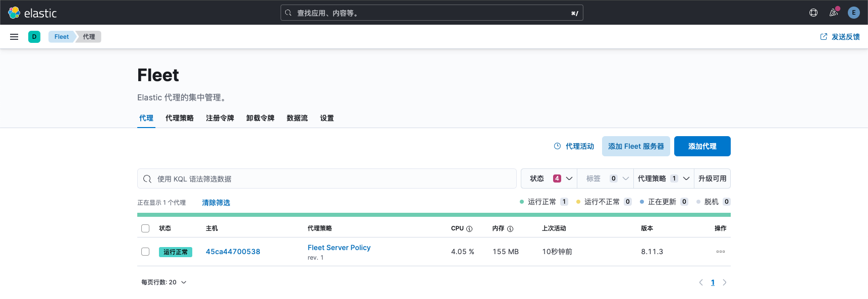Switch to 注册令牌 tab
The width and height of the screenshot is (868, 299).
pyautogui.click(x=220, y=118)
